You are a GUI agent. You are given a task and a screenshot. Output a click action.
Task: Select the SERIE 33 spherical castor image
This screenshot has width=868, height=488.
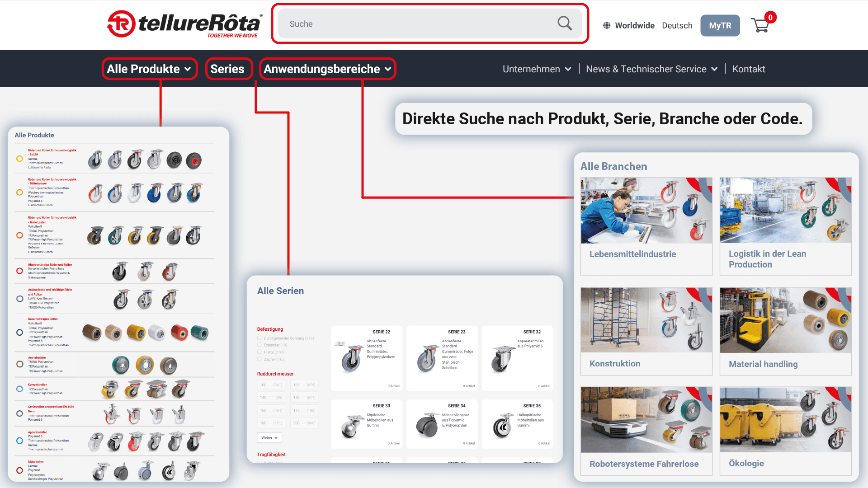click(352, 426)
